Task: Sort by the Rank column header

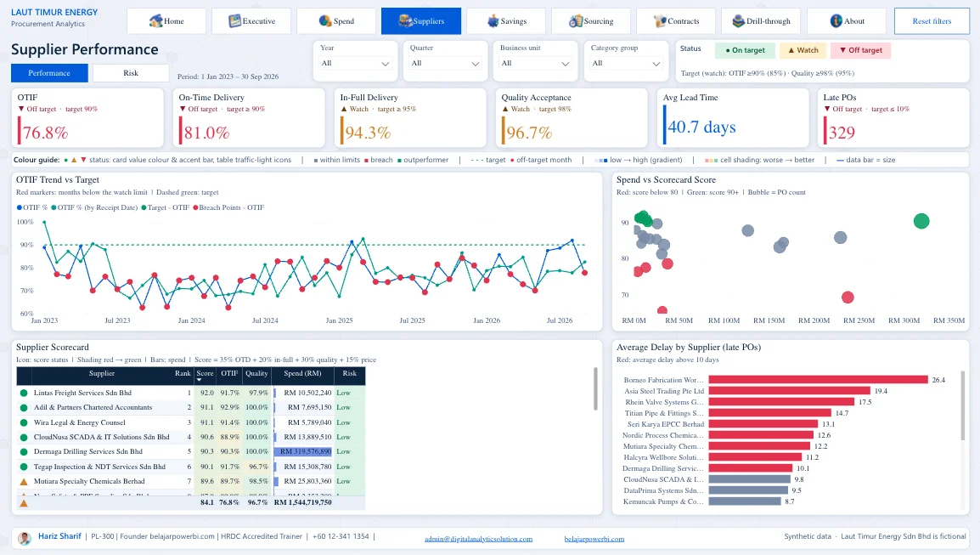Action: [183, 374]
